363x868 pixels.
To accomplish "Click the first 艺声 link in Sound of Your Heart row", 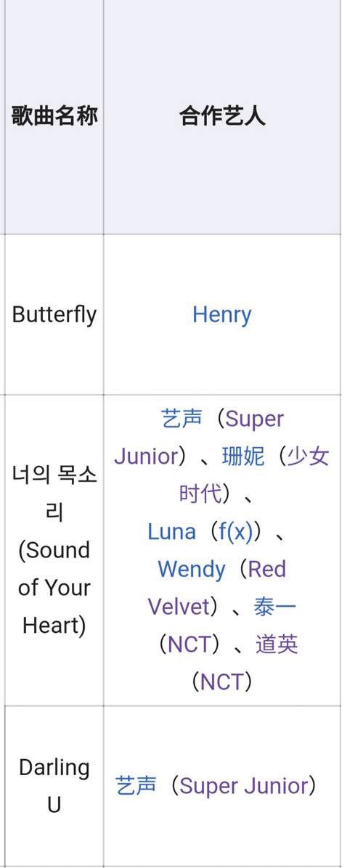I will coord(181,419).
